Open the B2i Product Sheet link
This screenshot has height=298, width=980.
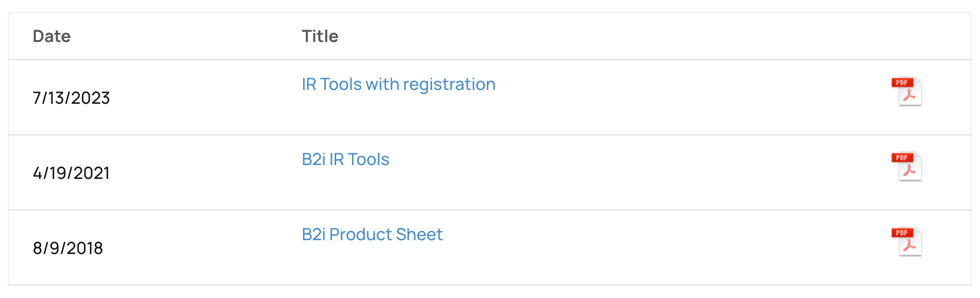(372, 235)
